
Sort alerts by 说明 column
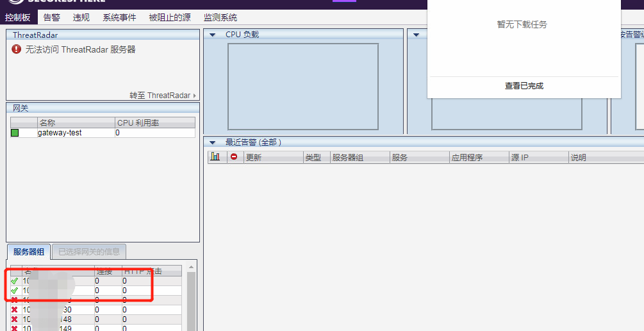[606, 157]
